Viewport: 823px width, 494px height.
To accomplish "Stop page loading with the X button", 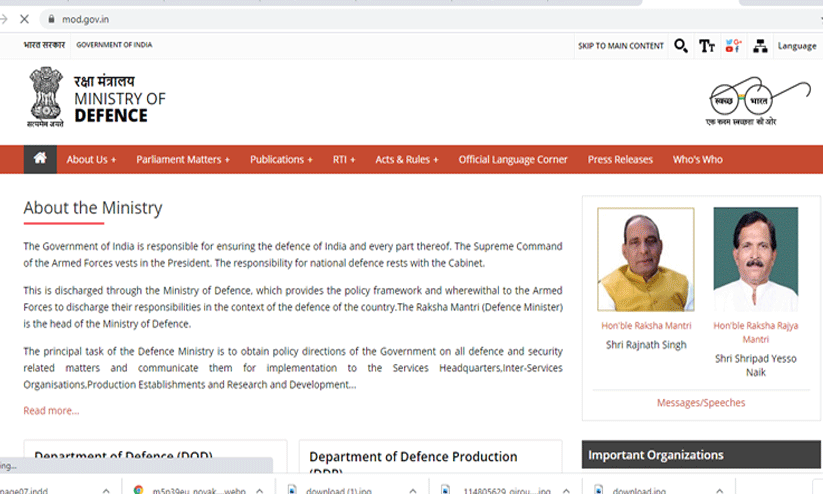I will point(24,19).
